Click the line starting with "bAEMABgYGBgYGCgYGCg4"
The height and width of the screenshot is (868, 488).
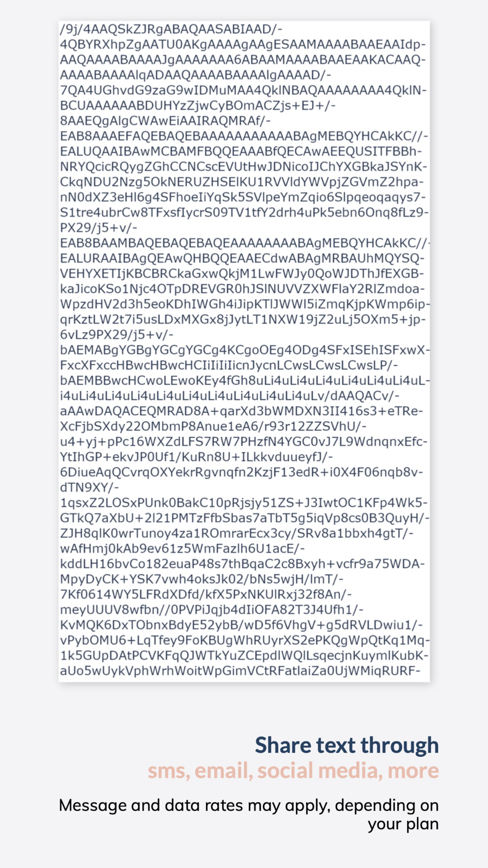[245, 350]
